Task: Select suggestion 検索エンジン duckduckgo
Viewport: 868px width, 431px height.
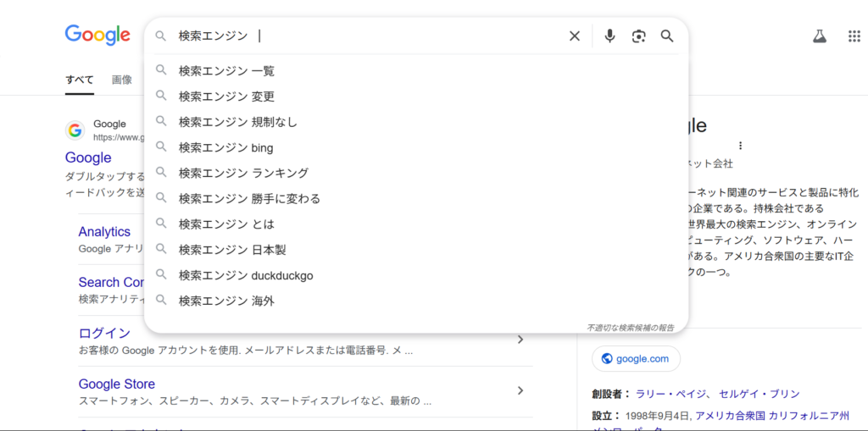Action: [x=416, y=275]
